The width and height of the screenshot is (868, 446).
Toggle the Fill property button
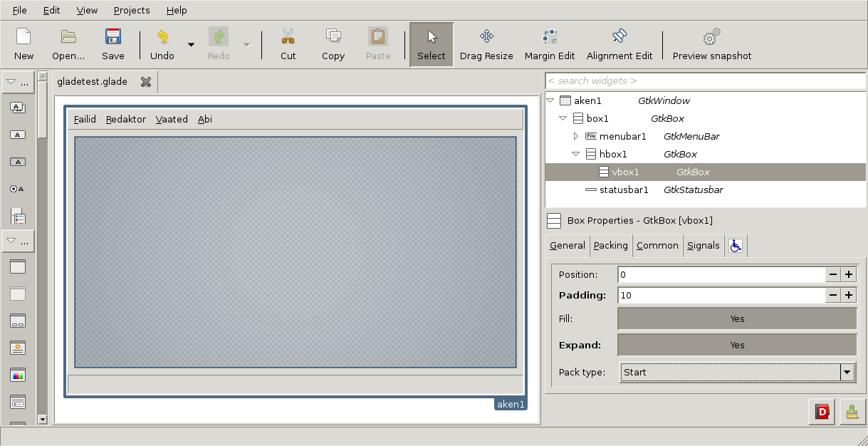coord(737,319)
